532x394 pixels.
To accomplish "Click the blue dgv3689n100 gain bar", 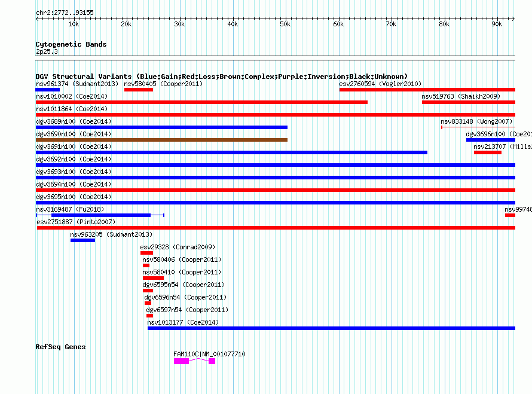I will pyautogui.click(x=161, y=127).
